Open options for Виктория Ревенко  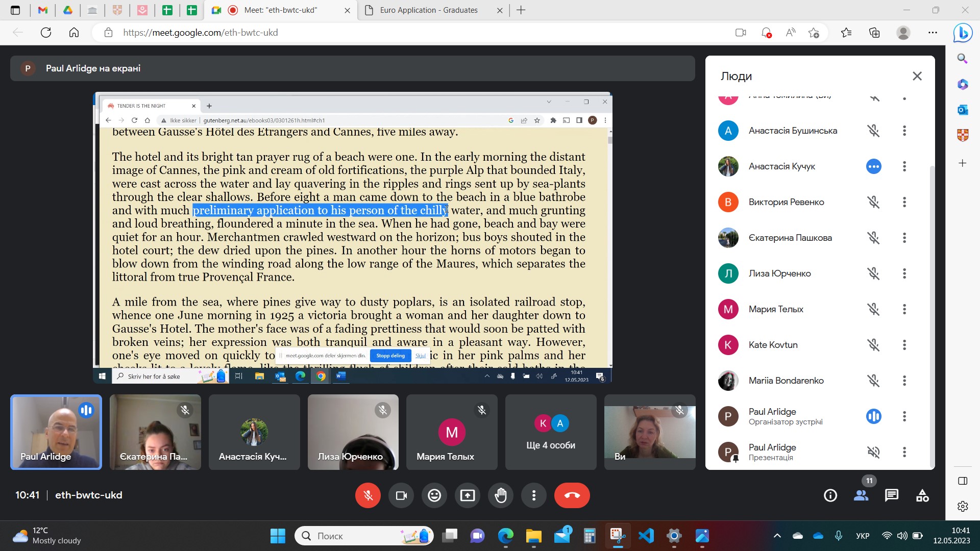coord(904,202)
